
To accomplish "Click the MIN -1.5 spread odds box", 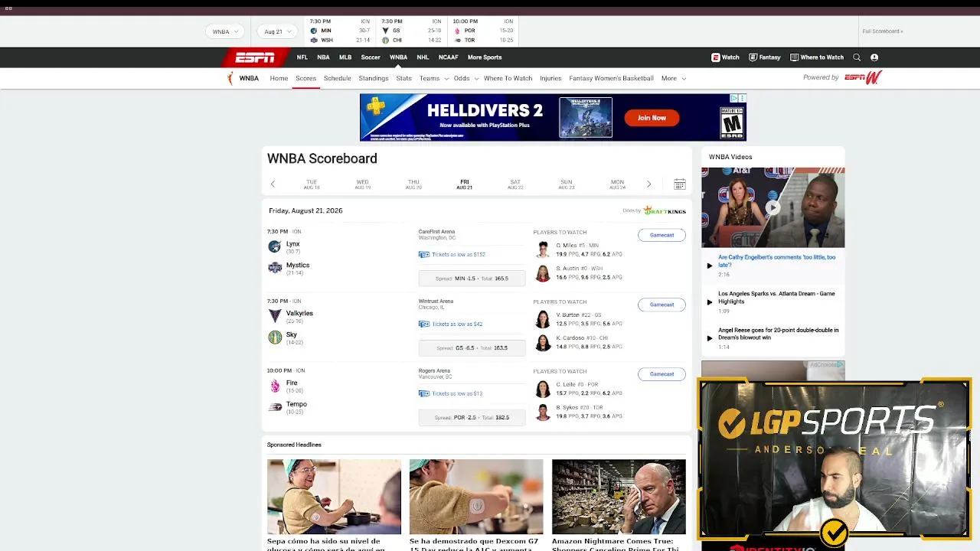I will coord(472,279).
